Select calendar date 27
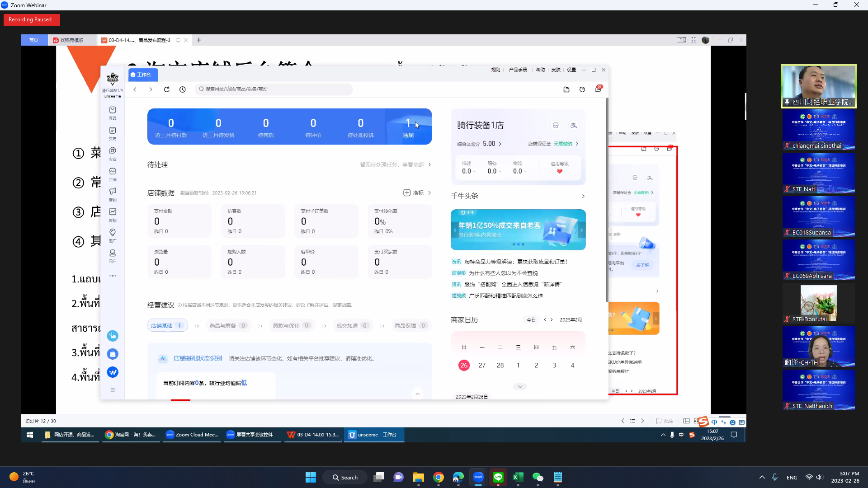 click(x=482, y=365)
